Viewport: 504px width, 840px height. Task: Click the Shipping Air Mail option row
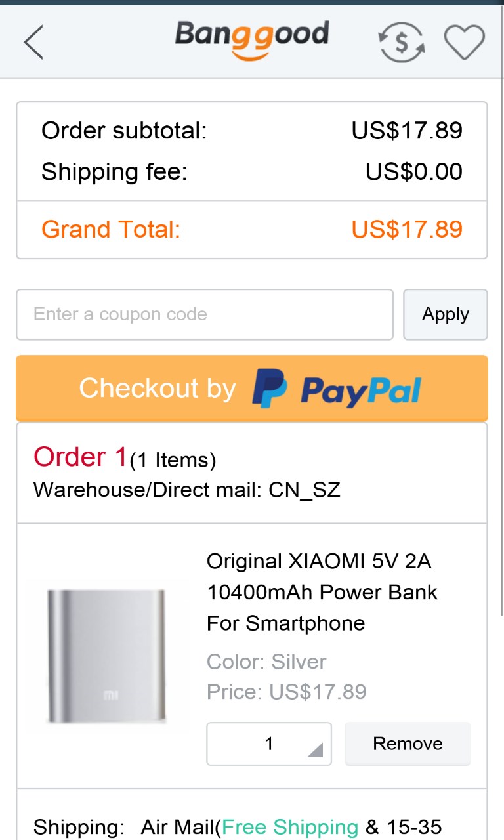coord(238,826)
